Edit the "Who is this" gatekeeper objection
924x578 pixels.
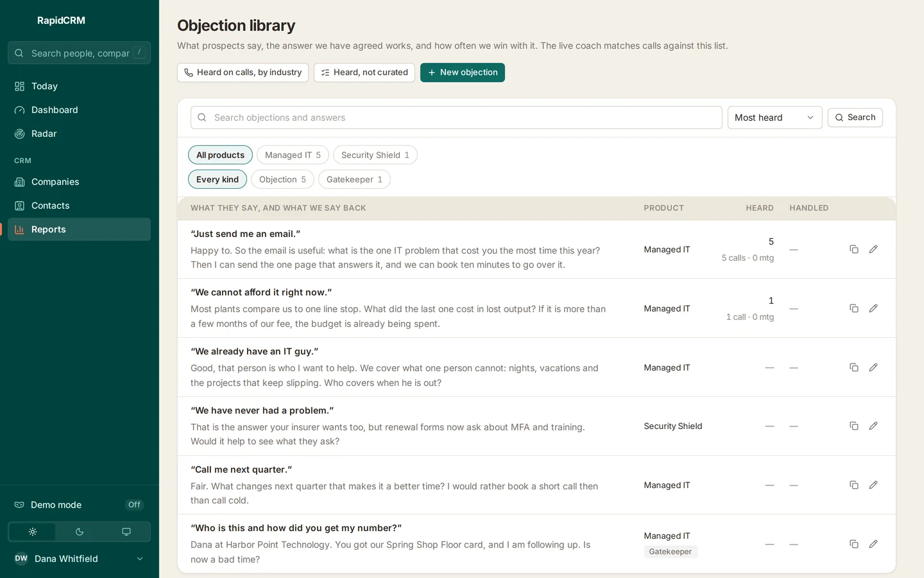873,544
